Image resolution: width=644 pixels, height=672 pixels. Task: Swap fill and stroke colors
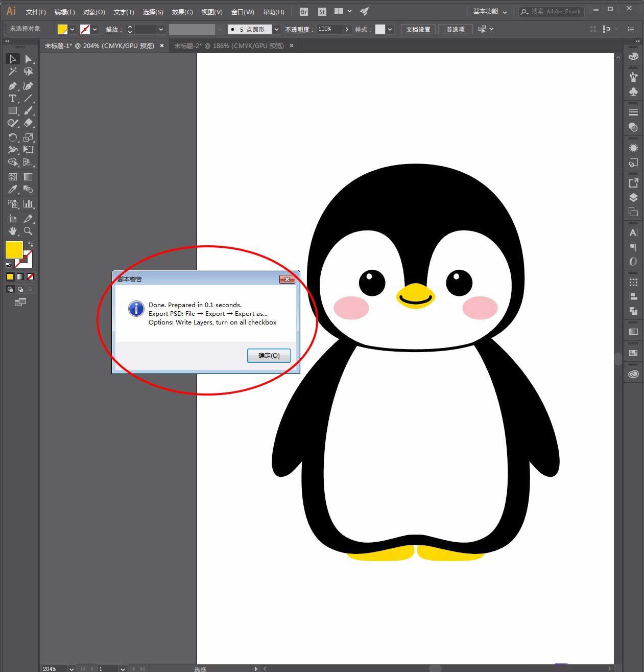pyautogui.click(x=30, y=244)
